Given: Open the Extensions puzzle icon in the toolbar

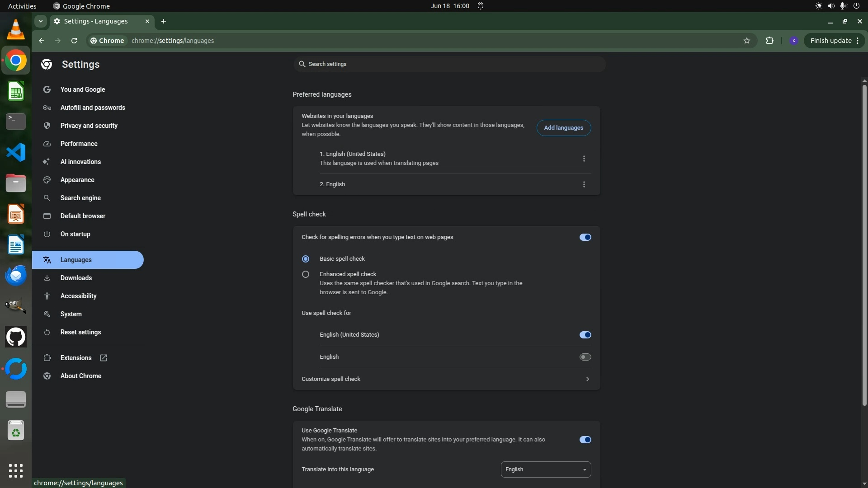Looking at the screenshot, I should click(x=769, y=41).
